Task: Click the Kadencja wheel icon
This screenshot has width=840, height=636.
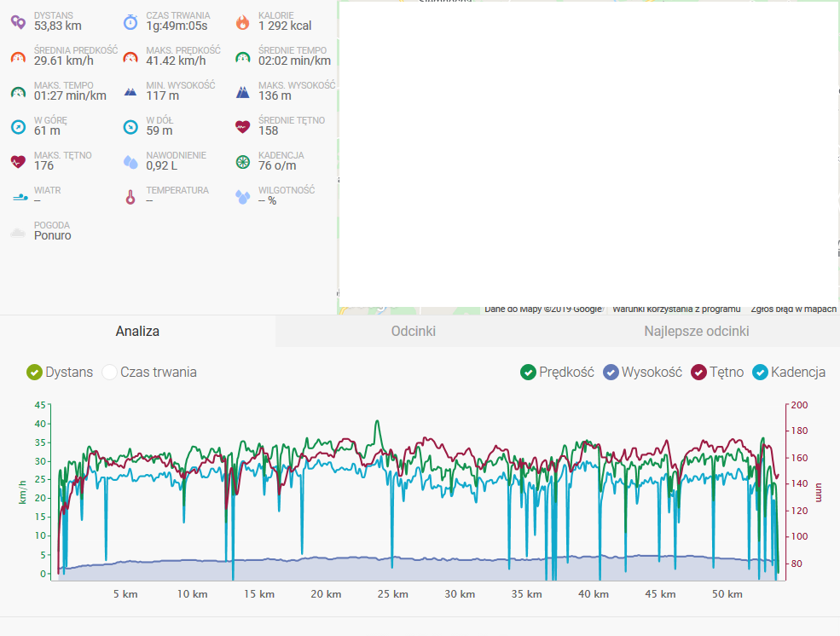Action: 243,162
